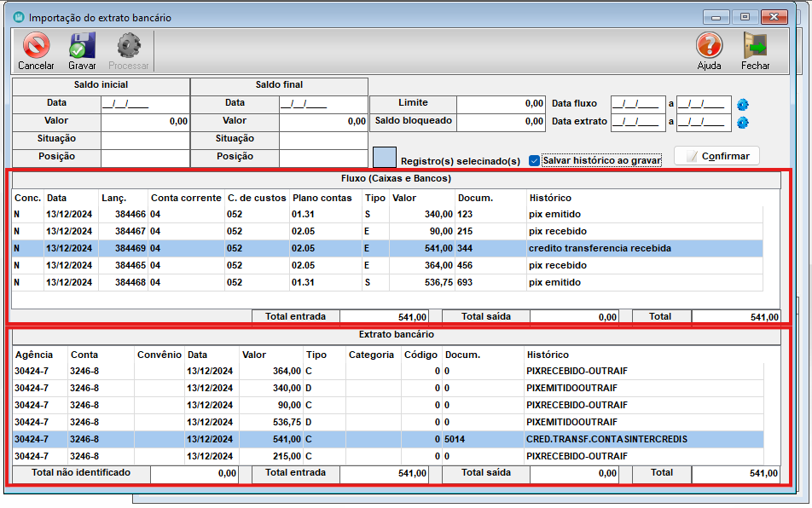Click the Registro(s) selecionado(s) blue swatch
The height and width of the screenshot is (508, 812).
pos(385,158)
